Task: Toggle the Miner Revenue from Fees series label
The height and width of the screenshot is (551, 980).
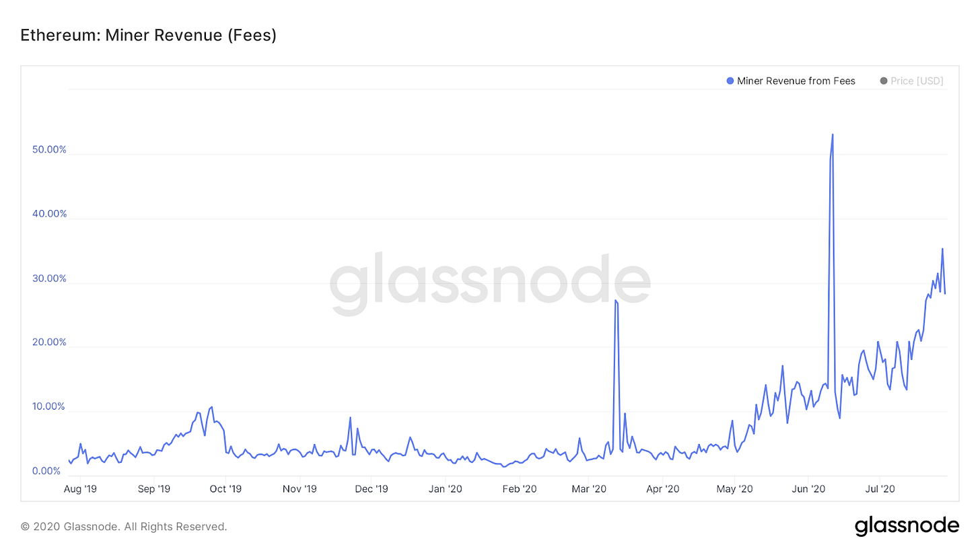Action: [x=796, y=81]
